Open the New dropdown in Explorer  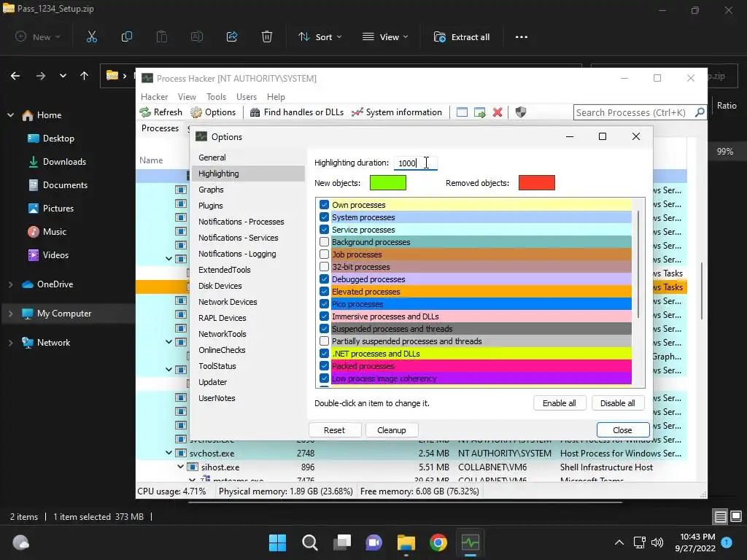click(x=38, y=37)
